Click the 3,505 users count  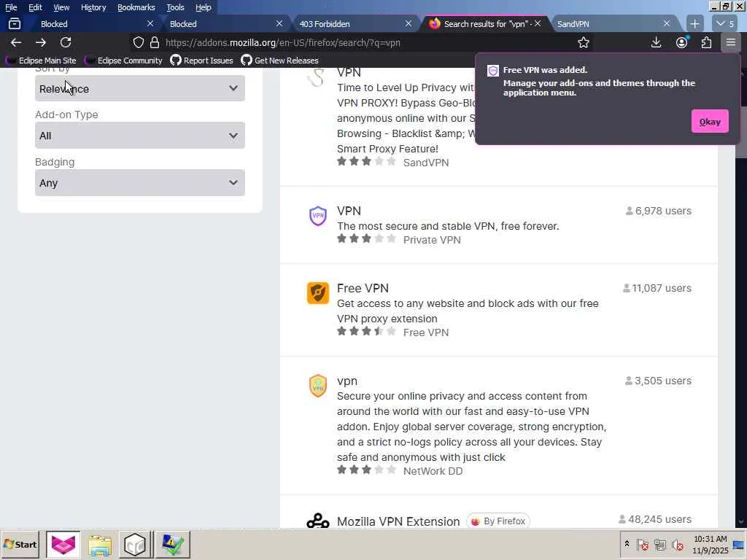[x=658, y=381]
